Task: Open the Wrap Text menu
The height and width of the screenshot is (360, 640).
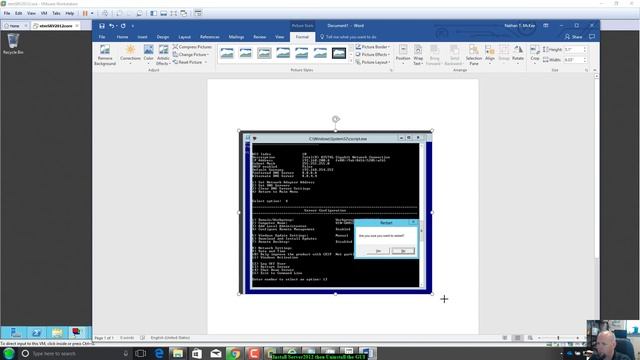Action: coord(418,55)
